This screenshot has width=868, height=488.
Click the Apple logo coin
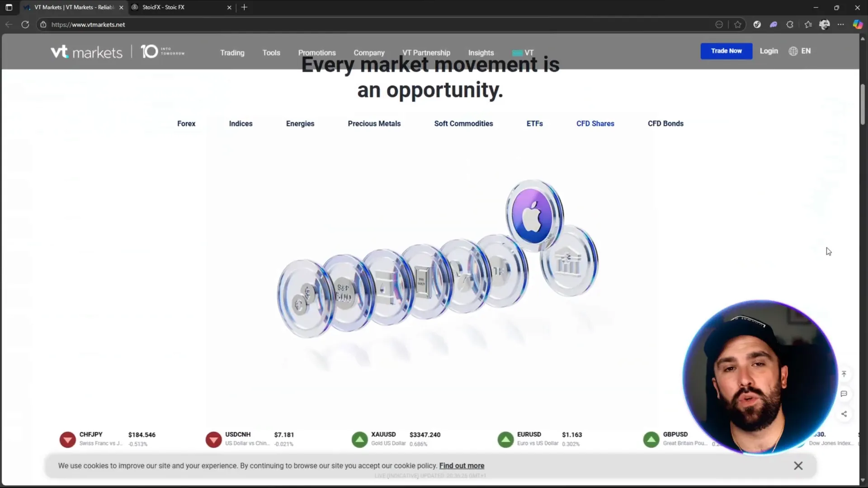click(533, 216)
